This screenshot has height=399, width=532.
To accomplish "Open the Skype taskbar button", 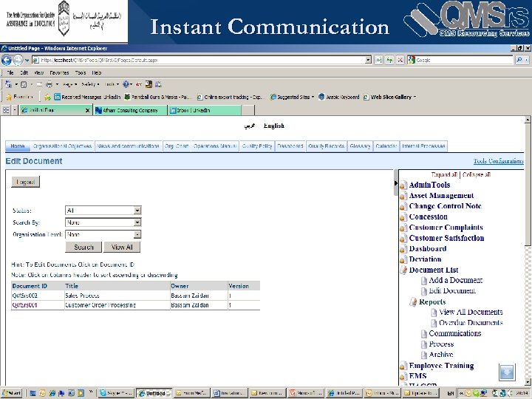I will pyautogui.click(x=117, y=393).
